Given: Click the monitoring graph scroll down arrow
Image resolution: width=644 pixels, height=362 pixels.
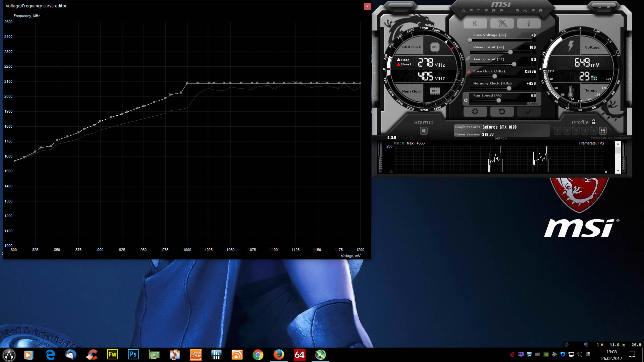Looking at the screenshot, I should point(618,171).
